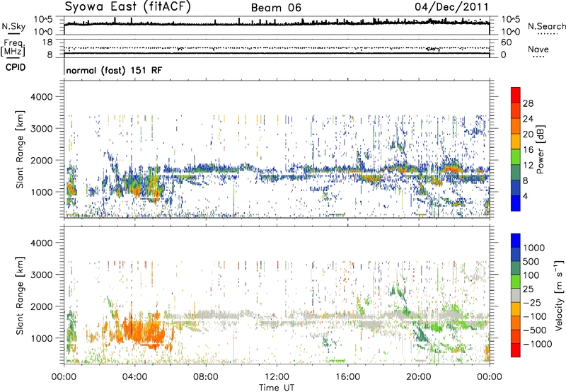Click the 25 label on the velocity colorbar
The image size is (566, 392).
tap(529, 289)
